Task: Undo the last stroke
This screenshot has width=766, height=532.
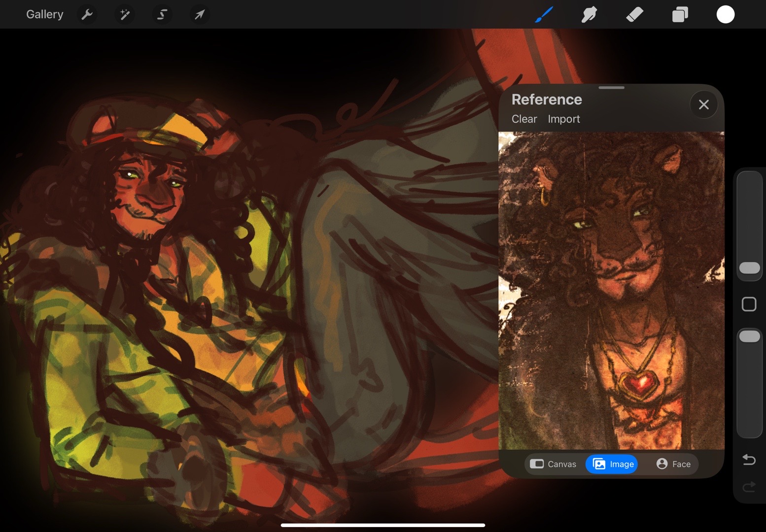Action: coord(749,460)
